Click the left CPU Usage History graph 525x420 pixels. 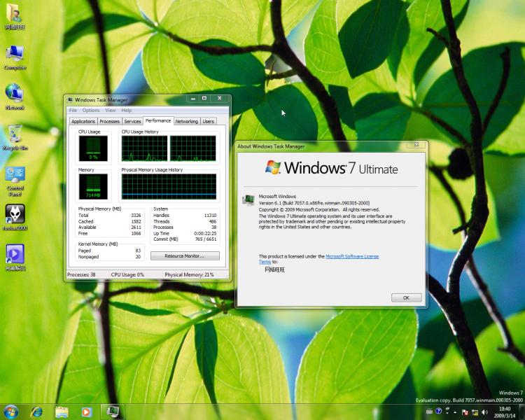pos(144,148)
